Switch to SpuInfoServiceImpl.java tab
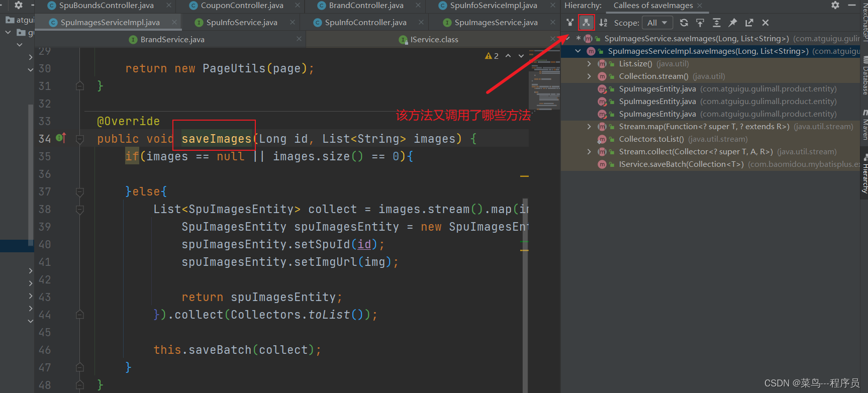This screenshot has height=393, width=868. pos(493,6)
